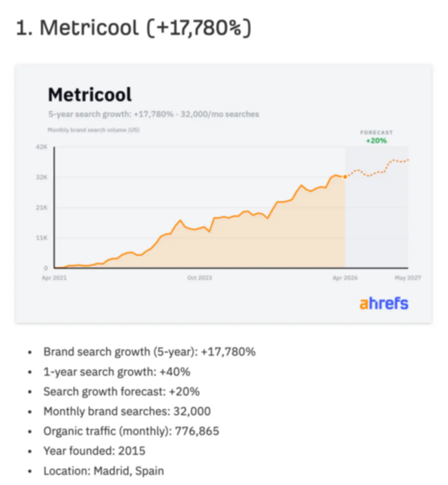The height and width of the screenshot is (485, 448).
Task: Click the Apr 2026 axis label
Action: (345, 278)
